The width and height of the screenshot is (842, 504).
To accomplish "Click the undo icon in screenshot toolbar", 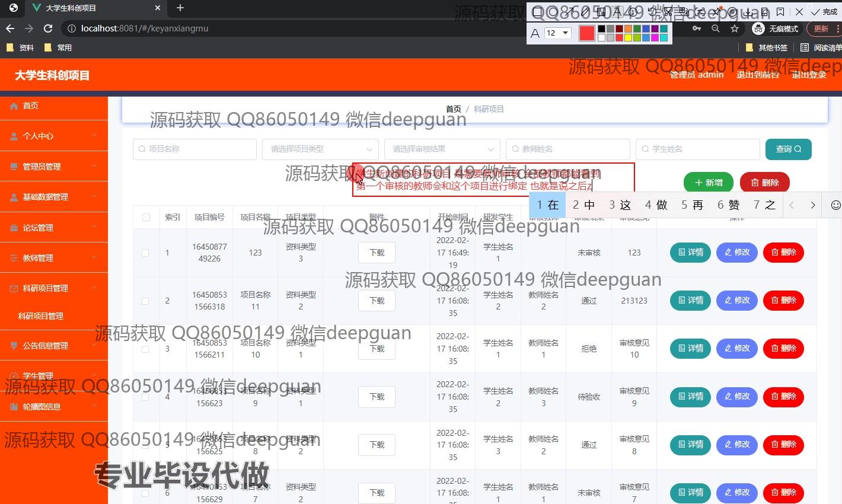I will (x=652, y=12).
